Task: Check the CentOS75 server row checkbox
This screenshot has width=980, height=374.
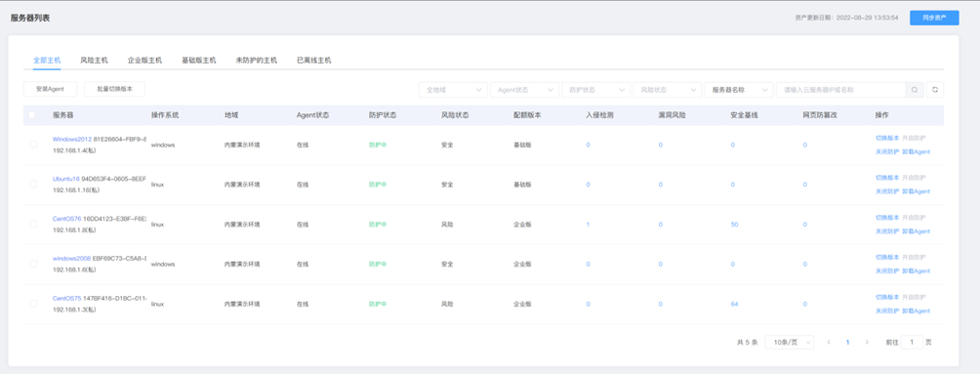Action: tap(34, 304)
